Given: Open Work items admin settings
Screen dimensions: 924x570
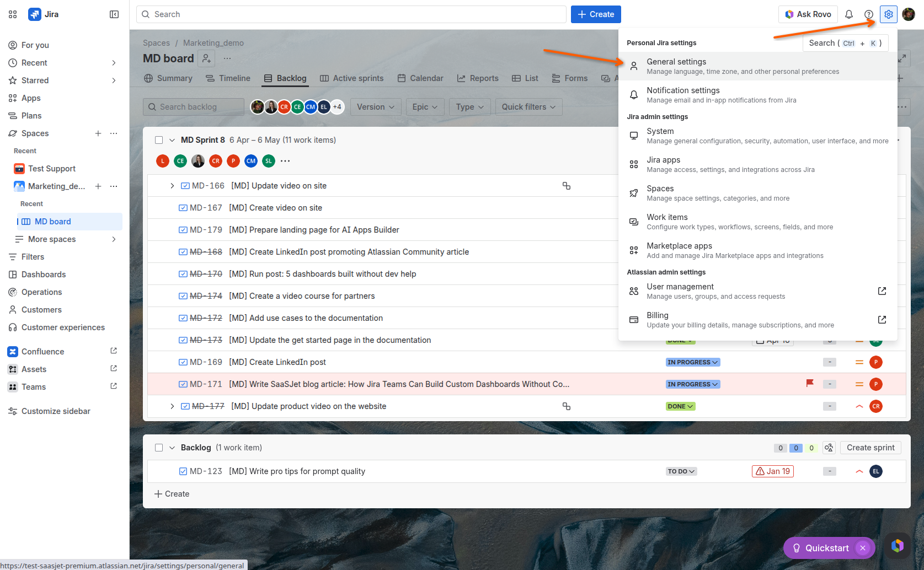Looking at the screenshot, I should tap(758, 222).
